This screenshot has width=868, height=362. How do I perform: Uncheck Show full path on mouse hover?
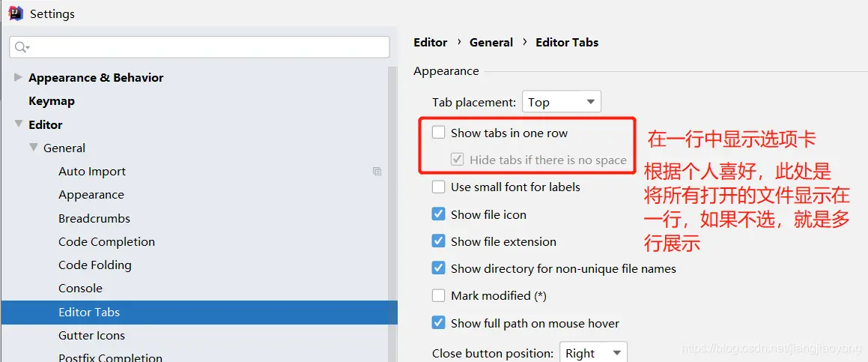coord(439,323)
